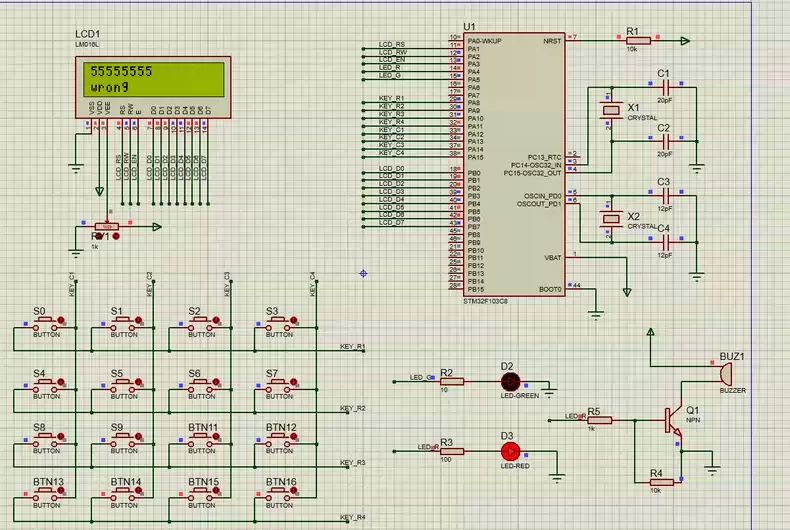
Task: Click the KEY_R4 net label on the keypad
Action: pyautogui.click(x=353, y=517)
